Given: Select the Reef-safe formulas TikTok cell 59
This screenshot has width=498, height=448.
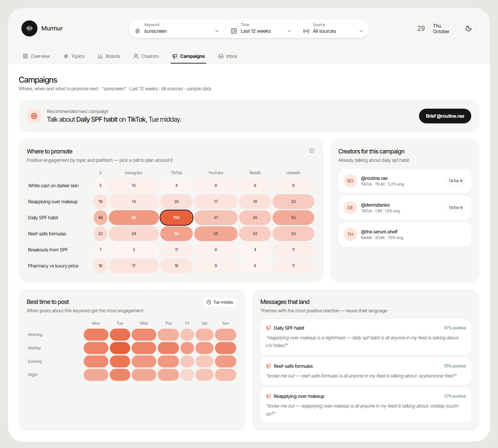Looking at the screenshot, I should tap(176, 234).
